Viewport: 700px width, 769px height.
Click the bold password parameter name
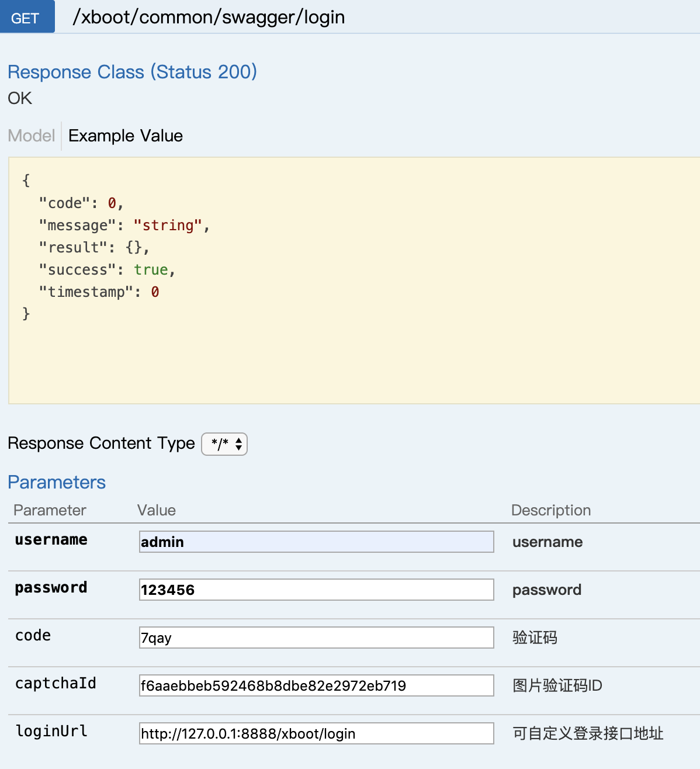[51, 588]
